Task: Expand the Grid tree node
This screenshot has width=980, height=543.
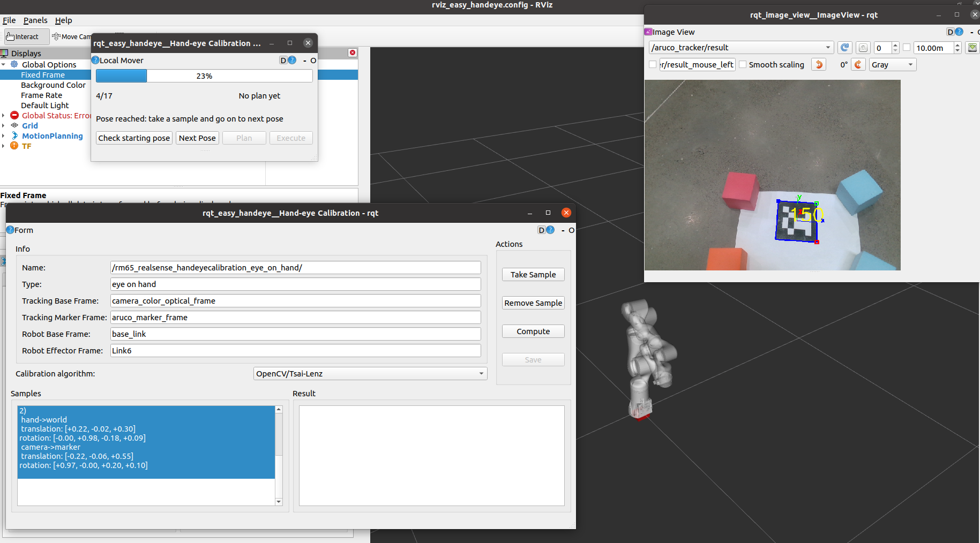Action: (x=4, y=126)
